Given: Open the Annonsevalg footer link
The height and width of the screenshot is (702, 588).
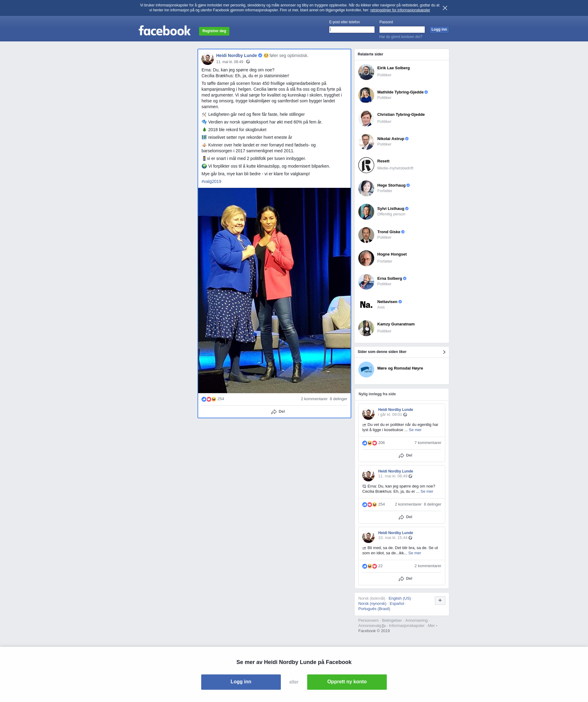Looking at the screenshot, I should 372,626.
